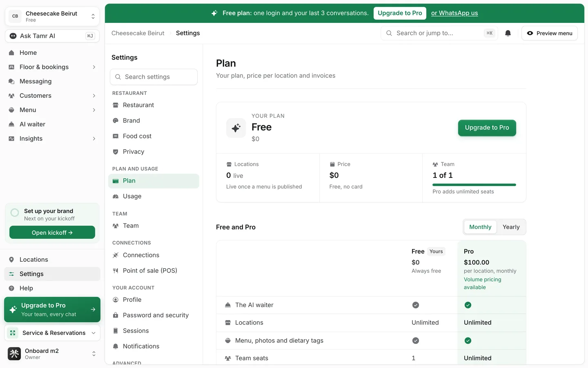Click the AI waiter icon in sidebar
Image resolution: width=588 pixels, height=368 pixels.
point(11,124)
